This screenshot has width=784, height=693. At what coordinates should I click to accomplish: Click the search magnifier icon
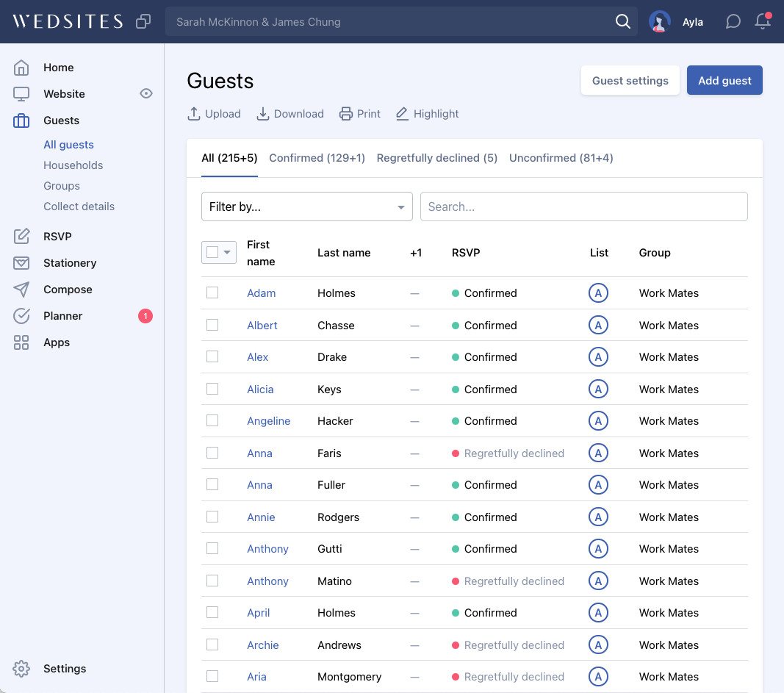click(x=622, y=22)
